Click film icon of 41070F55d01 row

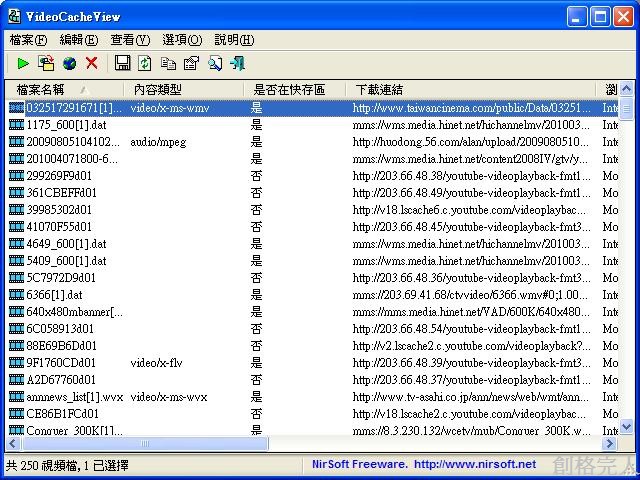pos(16,227)
